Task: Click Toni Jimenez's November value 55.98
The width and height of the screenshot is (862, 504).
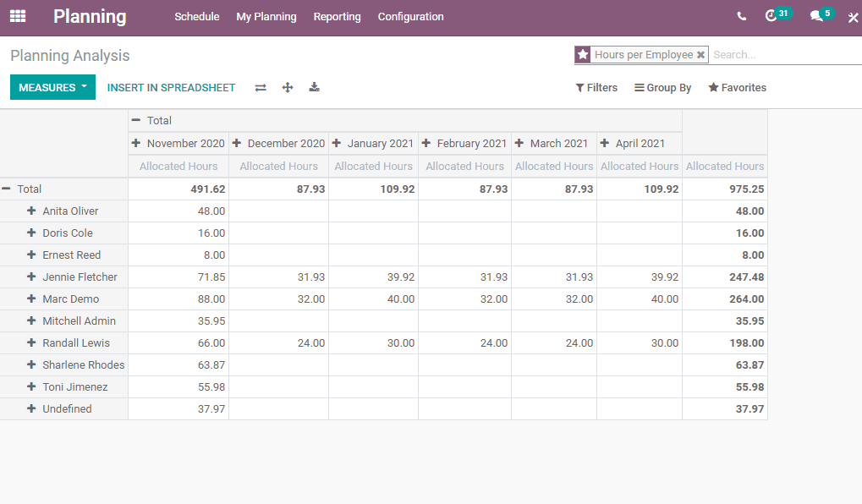Action: (178, 387)
